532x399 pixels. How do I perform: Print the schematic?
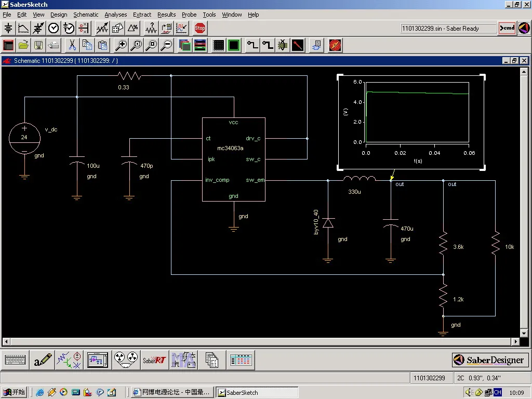tap(54, 45)
